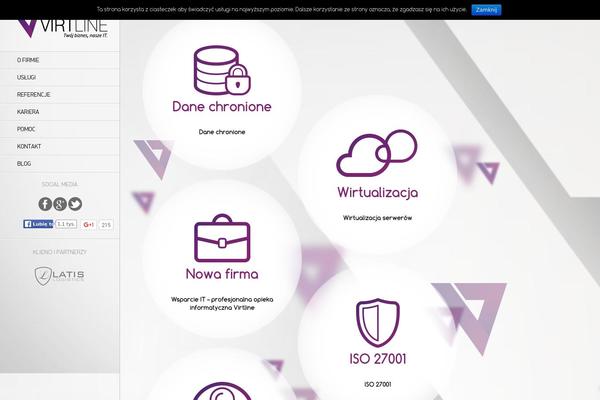Image resolution: width=600 pixels, height=400 pixels.
Task: Click the KLIENCI I PARTNERZY heading
Action: tap(60, 252)
